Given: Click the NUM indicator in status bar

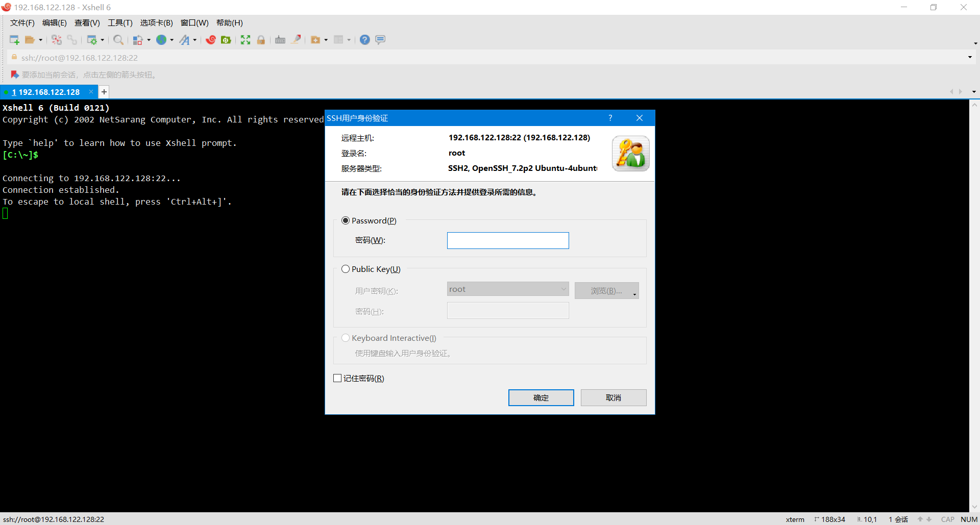Looking at the screenshot, I should tap(969, 519).
